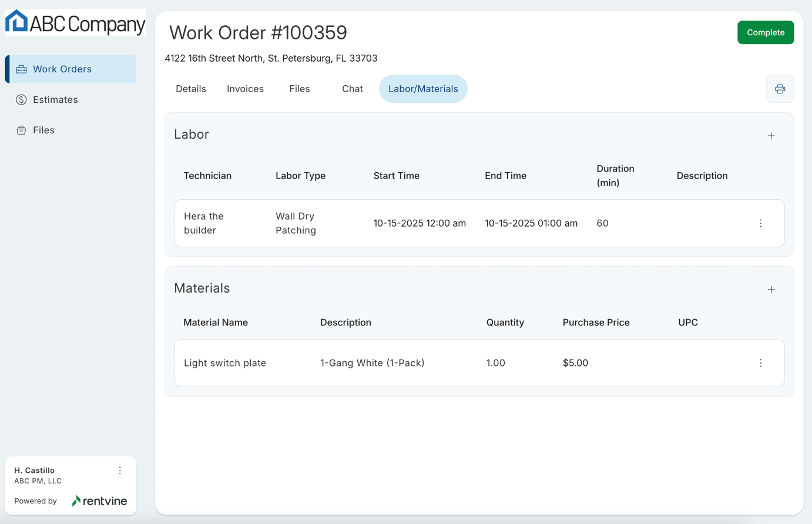
Task: Open actions menu for Hera the builder row
Action: pos(760,223)
